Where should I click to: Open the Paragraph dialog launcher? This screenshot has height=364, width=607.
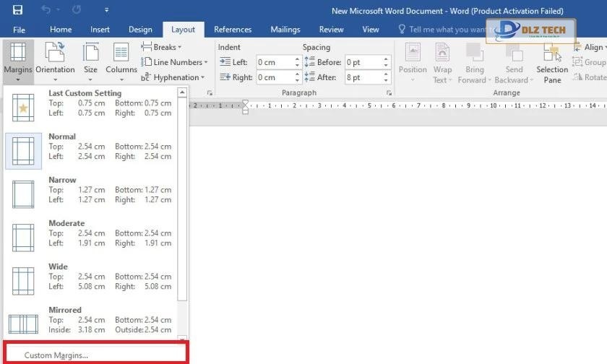click(x=389, y=93)
